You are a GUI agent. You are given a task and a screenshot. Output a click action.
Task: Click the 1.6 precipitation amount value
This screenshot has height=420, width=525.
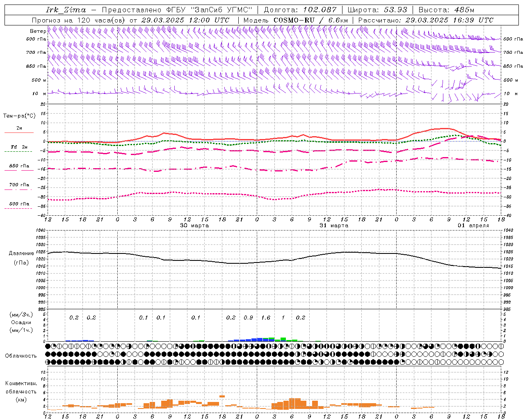click(266, 317)
